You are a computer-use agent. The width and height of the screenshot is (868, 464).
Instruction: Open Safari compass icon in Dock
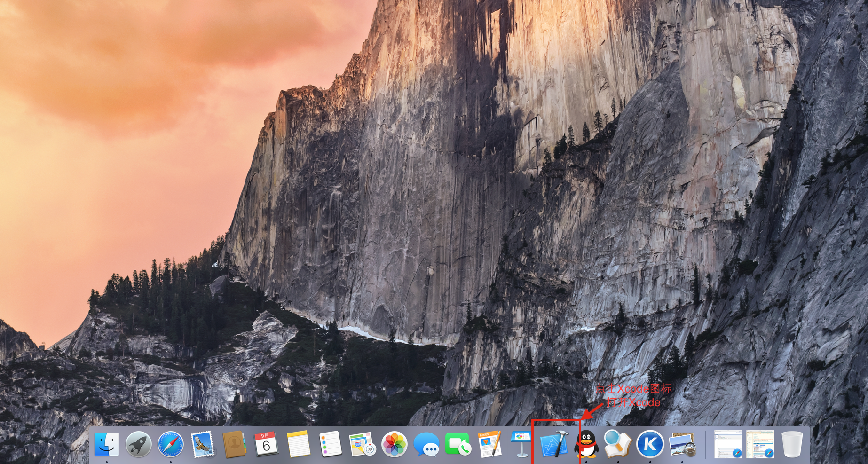pos(171,444)
